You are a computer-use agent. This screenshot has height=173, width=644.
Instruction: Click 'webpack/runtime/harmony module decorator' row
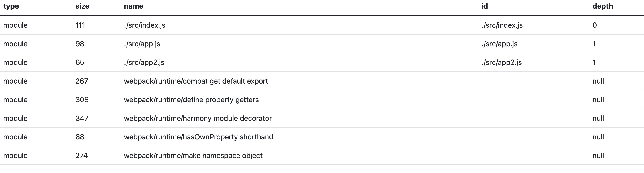322,118
